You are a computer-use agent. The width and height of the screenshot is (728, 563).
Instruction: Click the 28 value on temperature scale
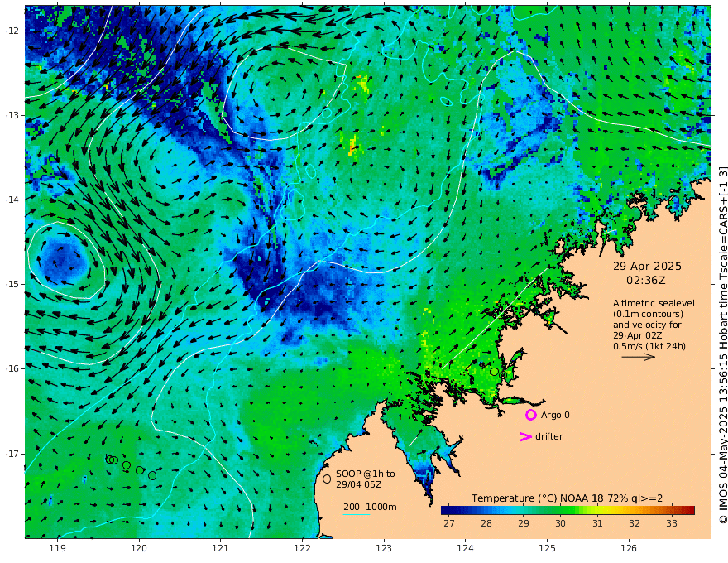click(x=486, y=523)
